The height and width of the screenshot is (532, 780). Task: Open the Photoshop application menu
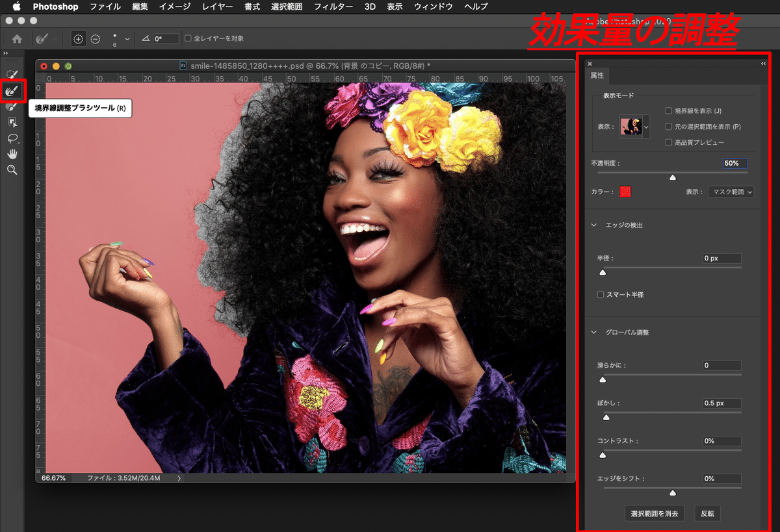coord(55,6)
